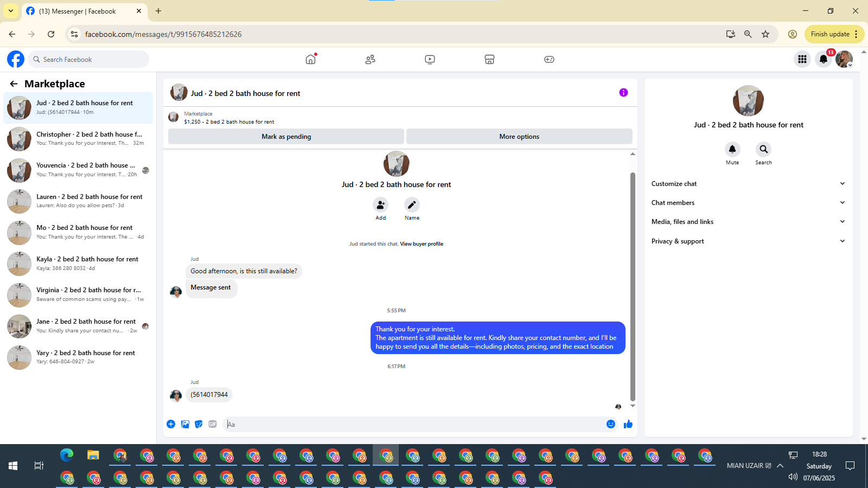Open the tab search dropdown arrow

(10, 11)
